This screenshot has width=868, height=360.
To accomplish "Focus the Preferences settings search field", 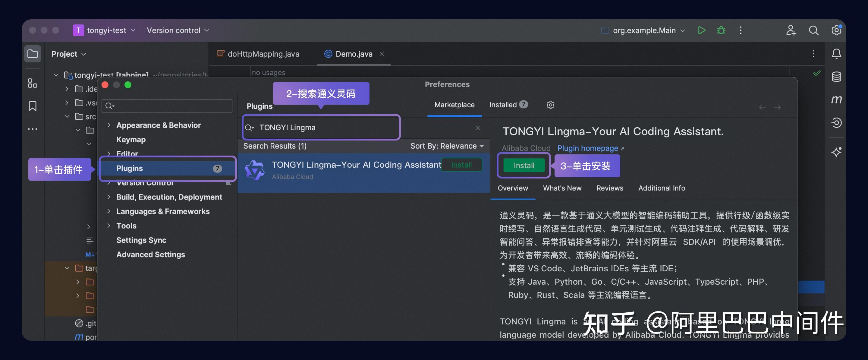I will [x=167, y=106].
